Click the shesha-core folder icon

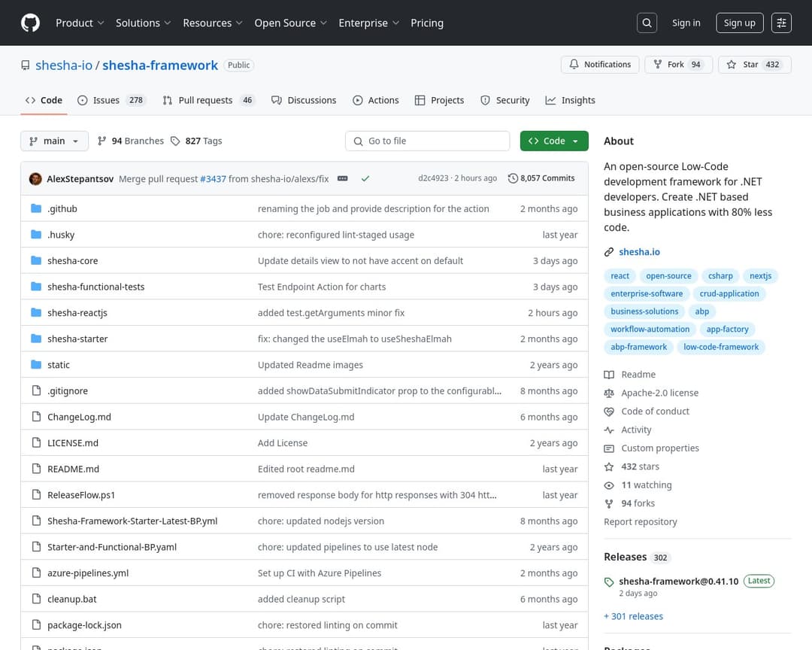point(36,260)
